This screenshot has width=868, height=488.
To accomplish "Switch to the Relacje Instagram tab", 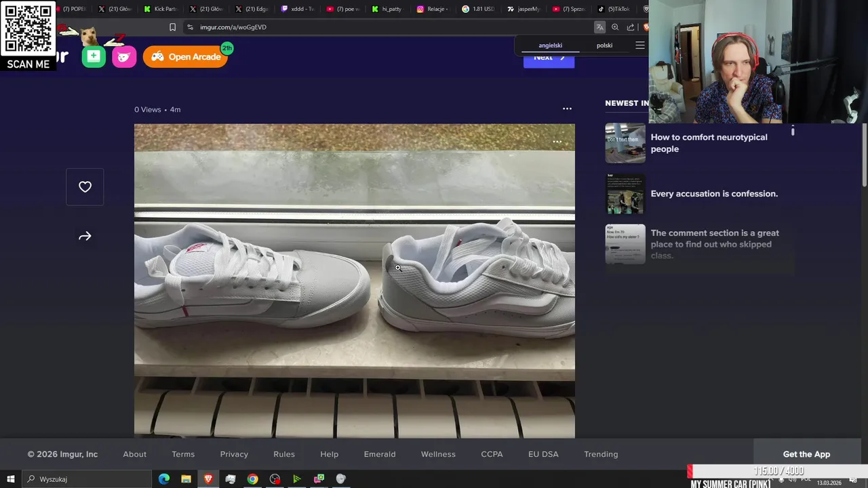I will pos(432,9).
